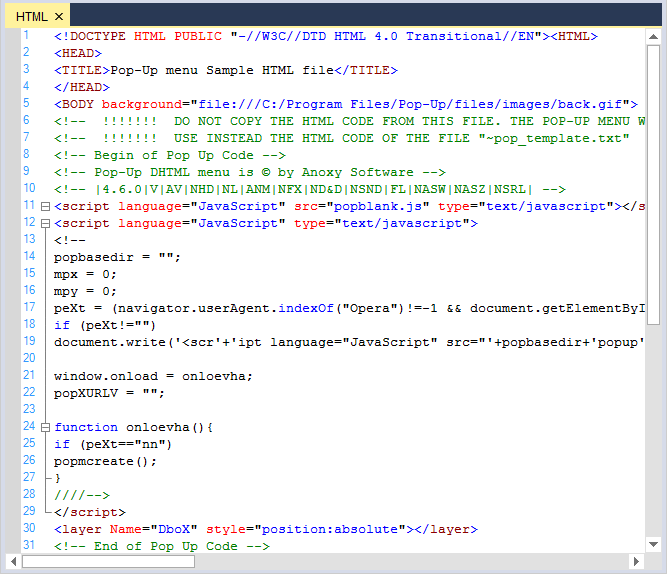Click the 'indexOf' text on line 17
The height and width of the screenshot is (574, 667).
pos(306,308)
